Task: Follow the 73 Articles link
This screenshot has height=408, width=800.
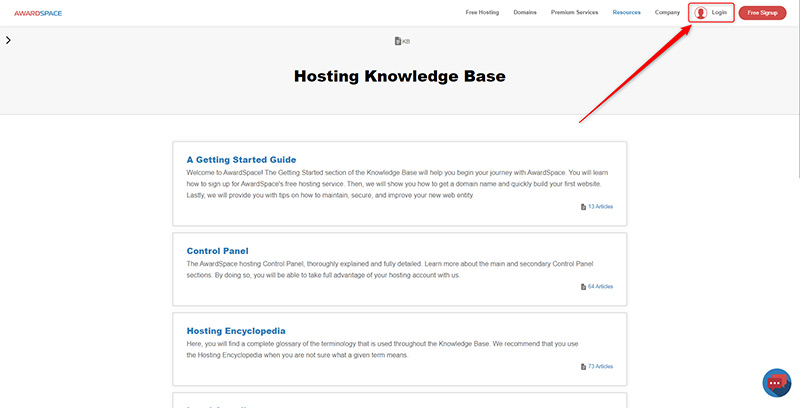Action: (x=600, y=366)
